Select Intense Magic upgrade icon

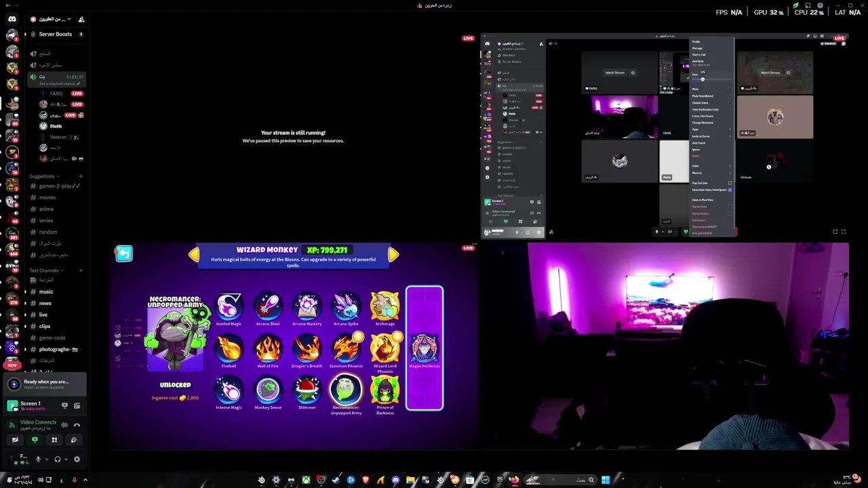[x=229, y=390]
